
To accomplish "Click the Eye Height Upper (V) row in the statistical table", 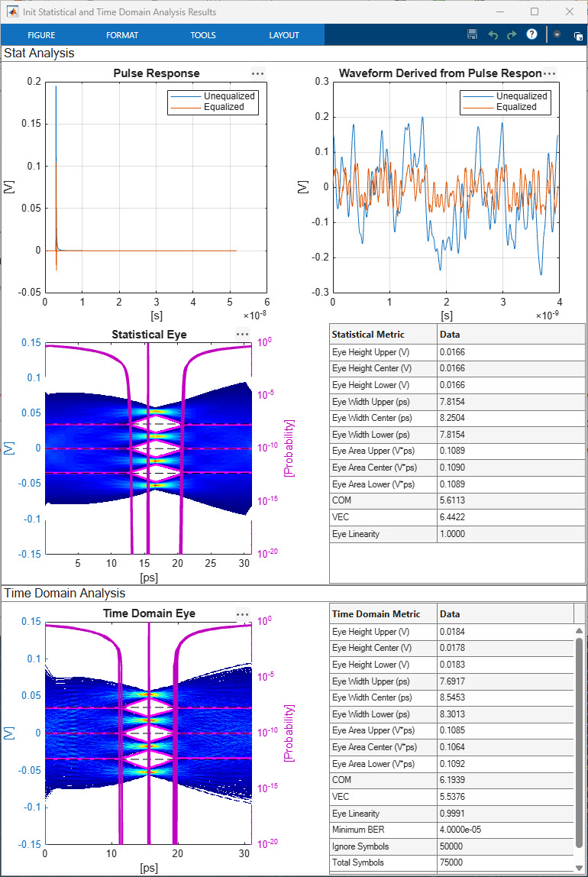I will coord(457,352).
